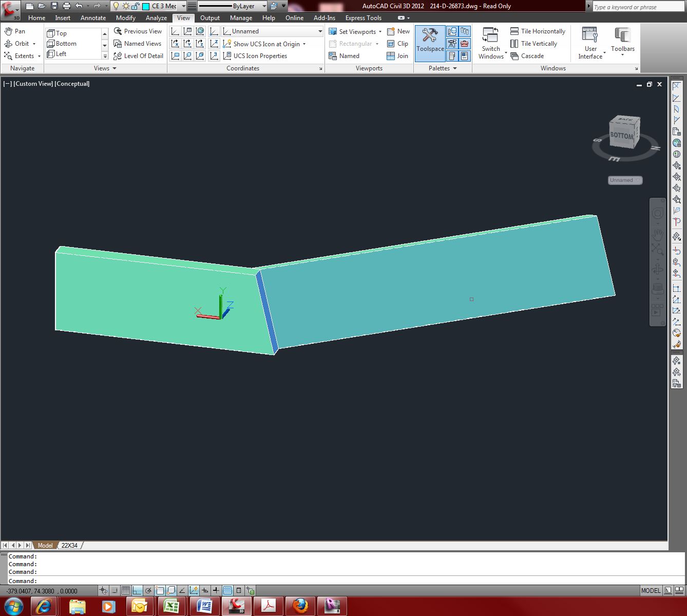Open the 22X34 layout tab

click(x=70, y=545)
